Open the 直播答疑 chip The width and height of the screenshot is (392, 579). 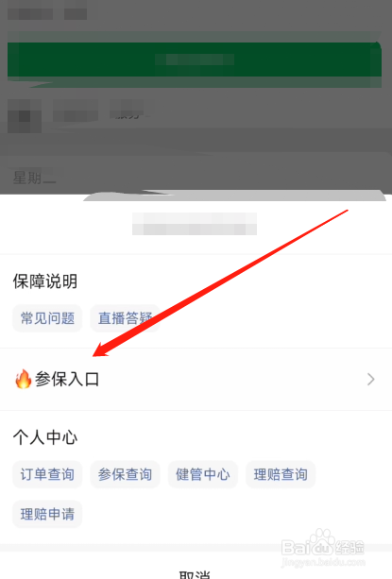(x=125, y=318)
